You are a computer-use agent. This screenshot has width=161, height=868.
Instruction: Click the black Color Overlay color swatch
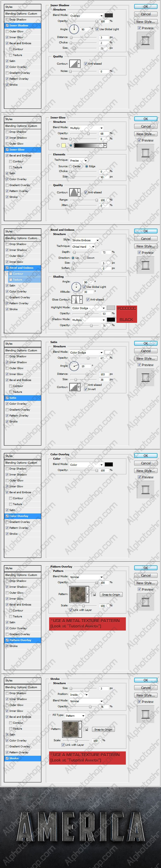pos(109,464)
